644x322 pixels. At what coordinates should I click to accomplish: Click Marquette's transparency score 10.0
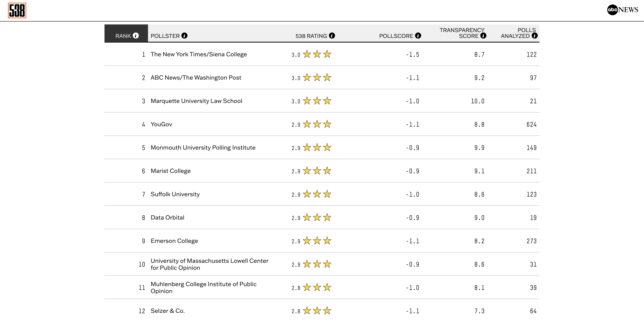point(477,101)
